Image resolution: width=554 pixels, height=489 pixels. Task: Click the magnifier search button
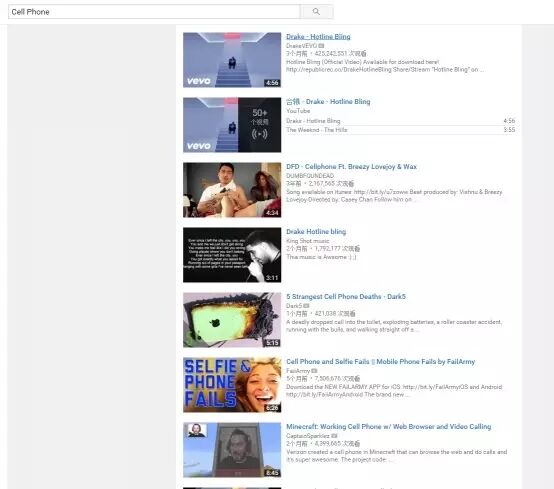[x=316, y=12]
